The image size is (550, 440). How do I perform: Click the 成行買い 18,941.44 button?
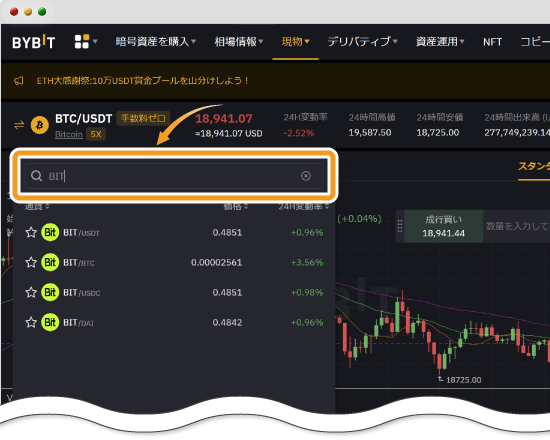click(443, 226)
